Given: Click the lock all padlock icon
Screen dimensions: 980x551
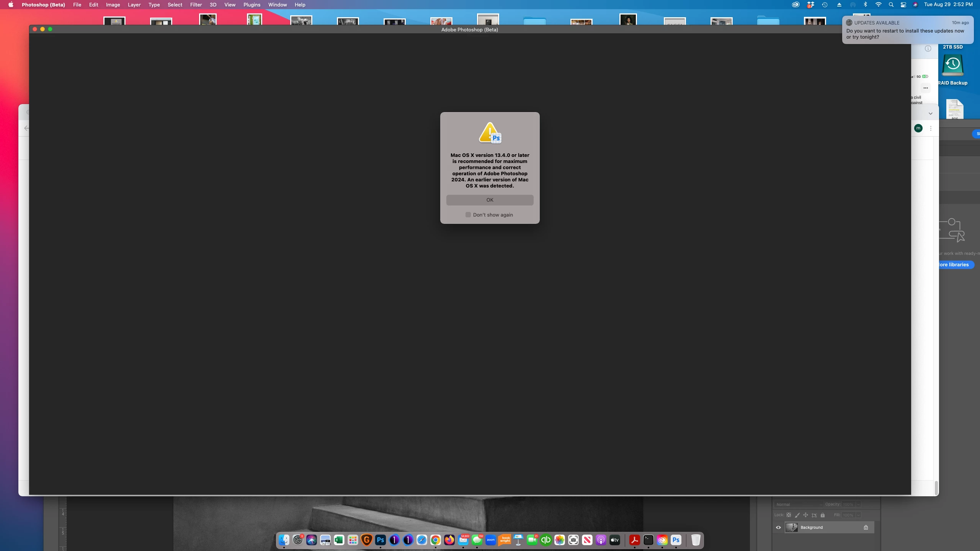Looking at the screenshot, I should pos(822,515).
